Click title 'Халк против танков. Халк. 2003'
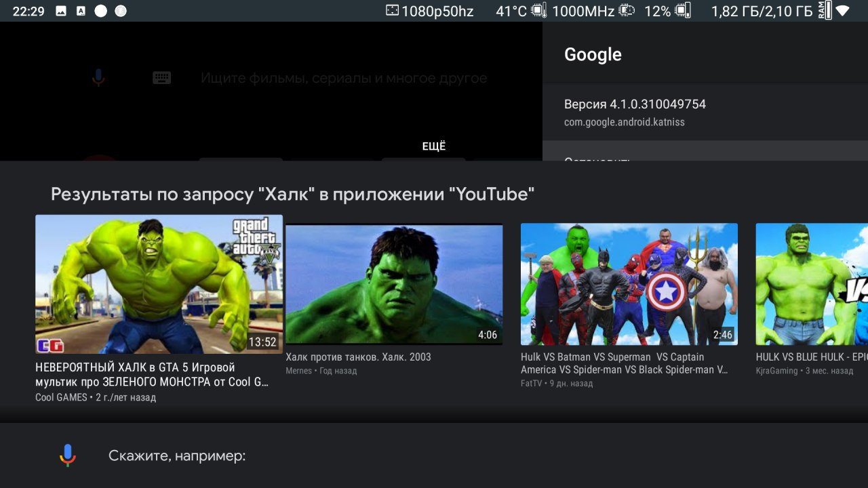Screen dimensions: 868x488 coord(358,357)
